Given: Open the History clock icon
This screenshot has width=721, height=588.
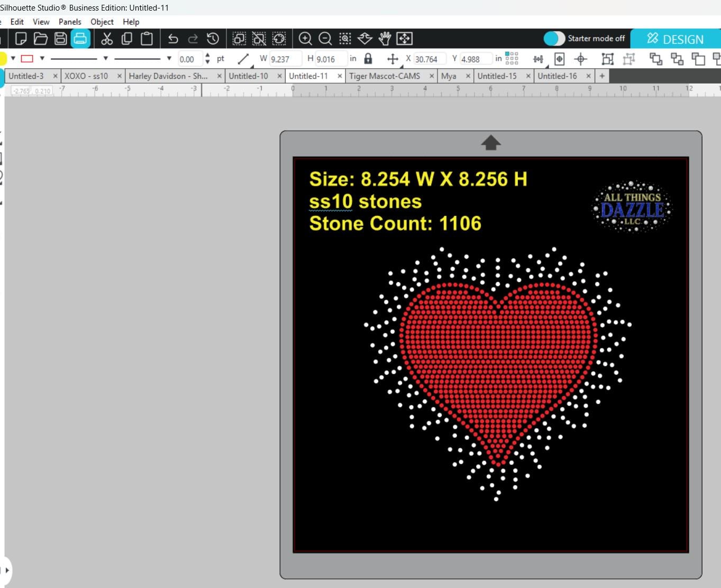Looking at the screenshot, I should [x=213, y=39].
